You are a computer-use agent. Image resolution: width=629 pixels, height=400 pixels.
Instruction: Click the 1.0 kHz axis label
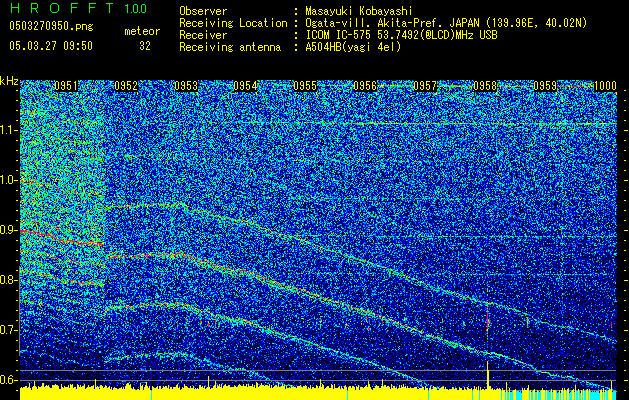click(x=9, y=181)
